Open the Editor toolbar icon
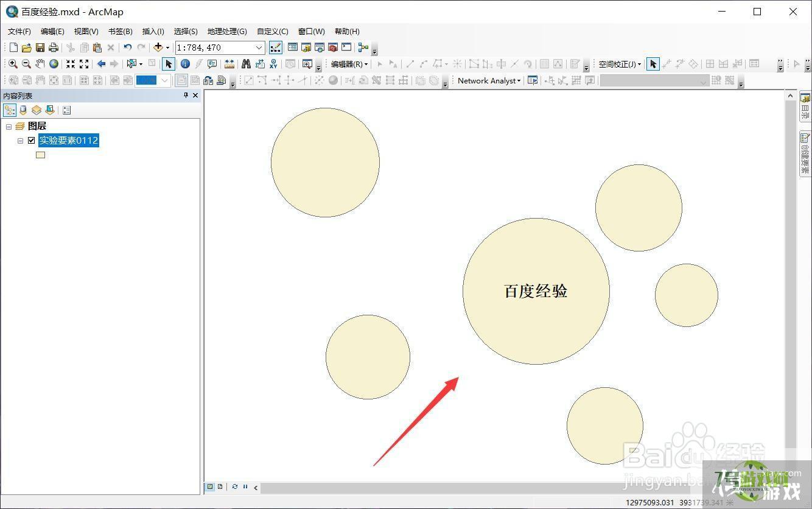Screen dimensions: 812x509 (275, 47)
